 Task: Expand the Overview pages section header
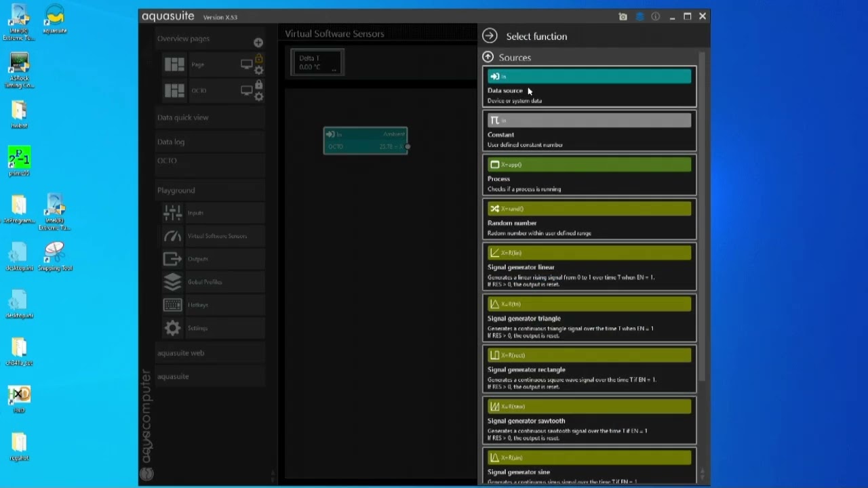pos(210,39)
